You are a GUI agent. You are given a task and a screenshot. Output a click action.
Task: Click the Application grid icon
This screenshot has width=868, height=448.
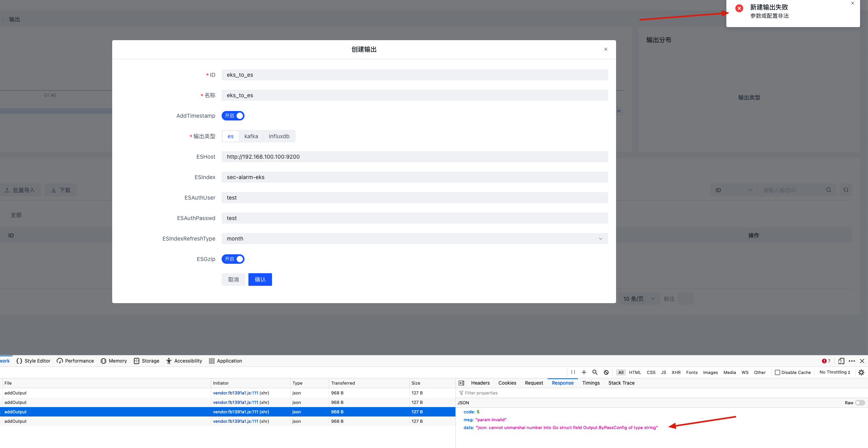[212, 361]
